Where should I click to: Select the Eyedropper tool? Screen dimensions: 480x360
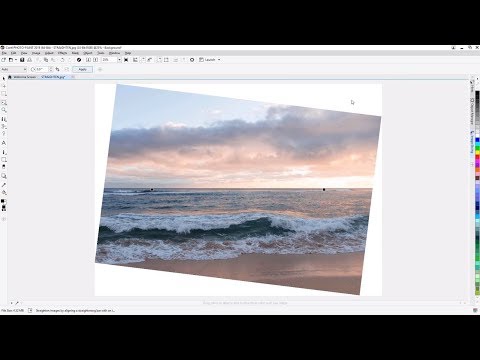4,185
